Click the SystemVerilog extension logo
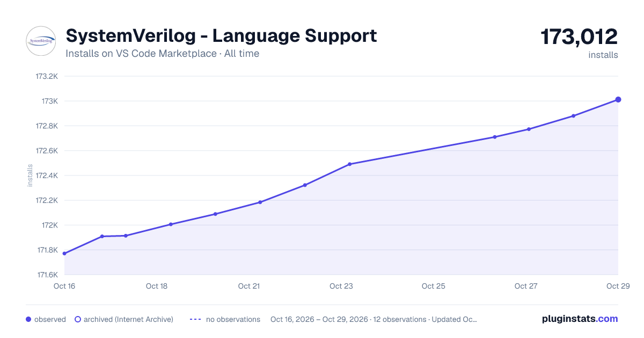 point(41,41)
